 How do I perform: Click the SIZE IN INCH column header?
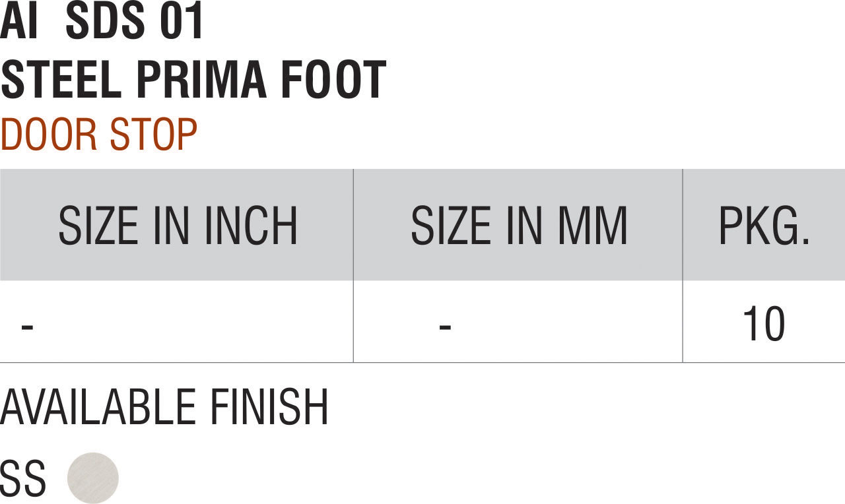coord(178,226)
